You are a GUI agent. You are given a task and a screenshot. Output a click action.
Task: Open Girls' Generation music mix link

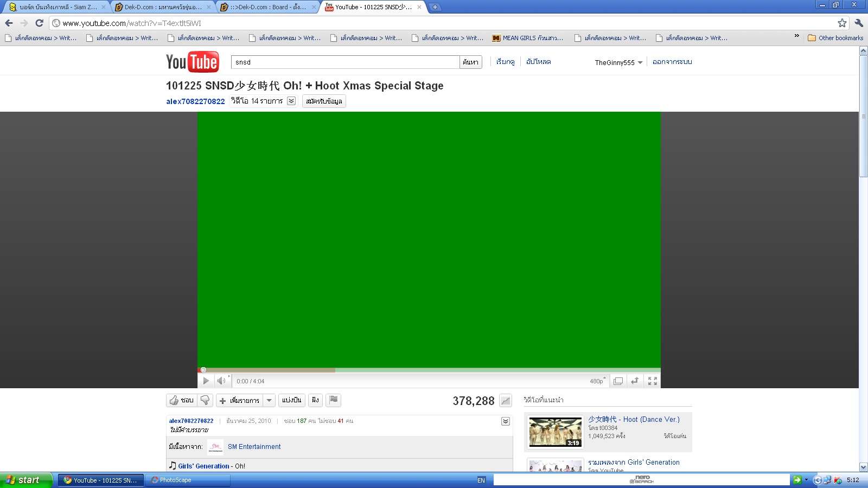click(x=634, y=463)
